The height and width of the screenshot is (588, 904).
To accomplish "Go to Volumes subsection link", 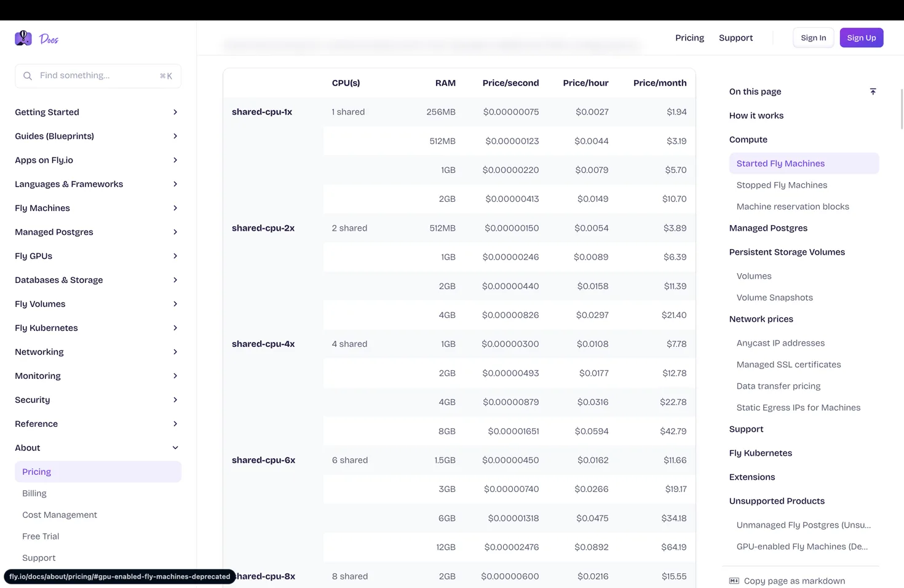I will click(754, 276).
